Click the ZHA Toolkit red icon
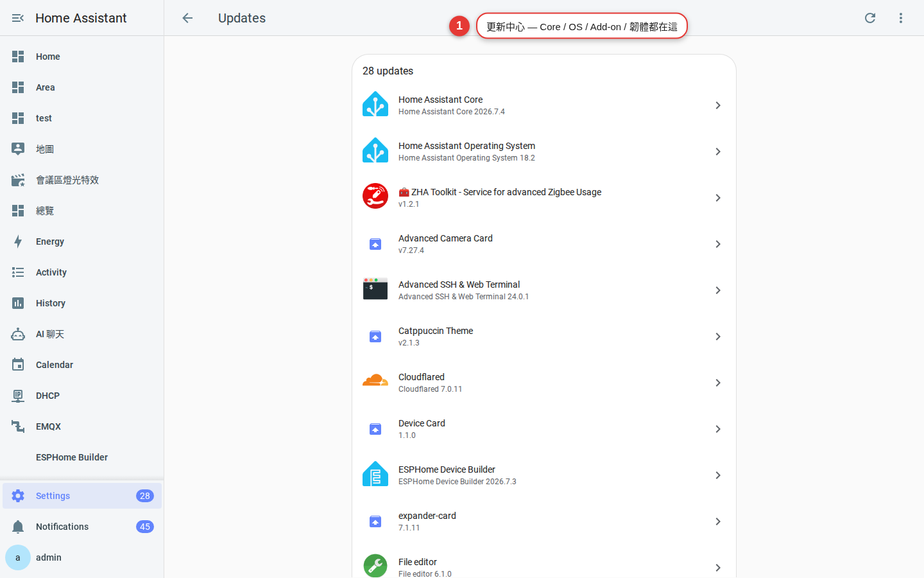This screenshot has height=578, width=924. click(x=375, y=197)
